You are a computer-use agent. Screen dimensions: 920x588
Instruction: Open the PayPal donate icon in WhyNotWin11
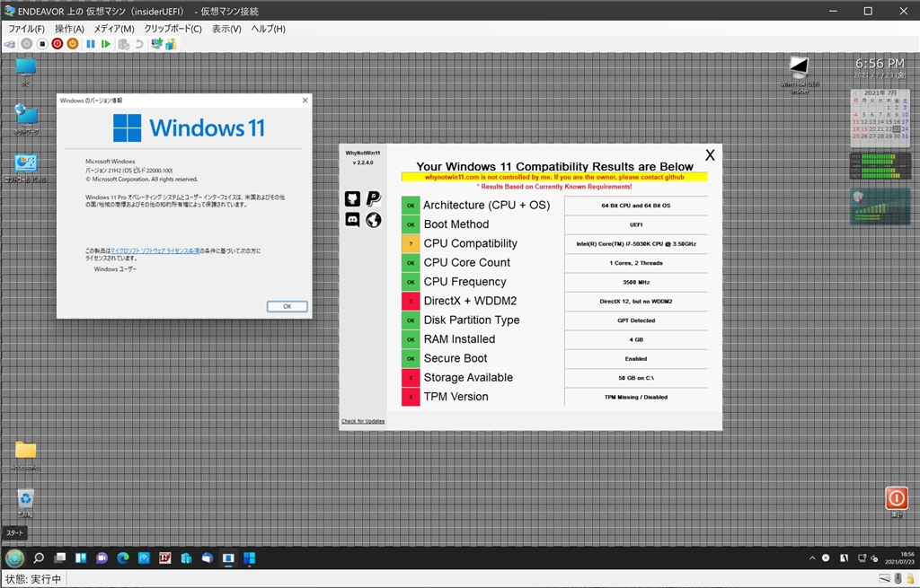click(374, 198)
